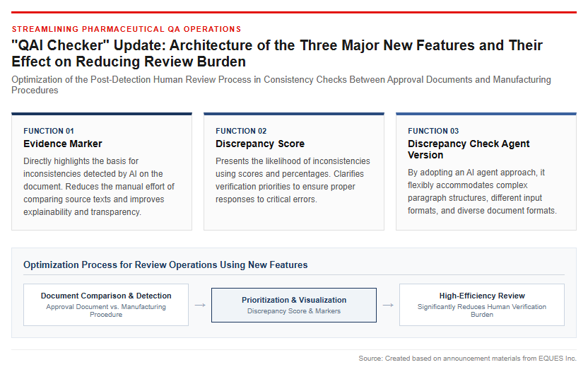This screenshot has height=372, width=588.
Task: Select the 'FUNCTION 01' label
Action: click(49, 131)
